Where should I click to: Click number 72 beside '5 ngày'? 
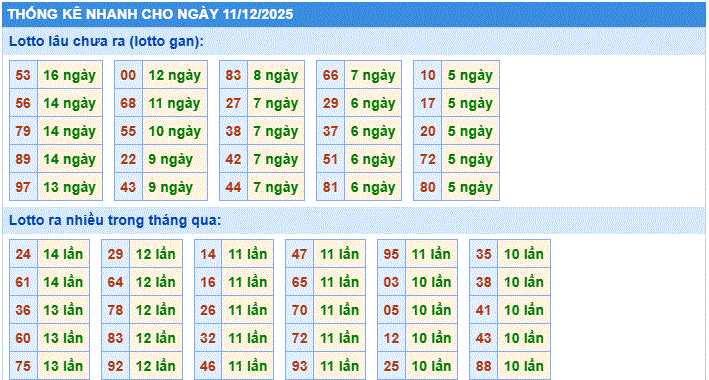428,159
